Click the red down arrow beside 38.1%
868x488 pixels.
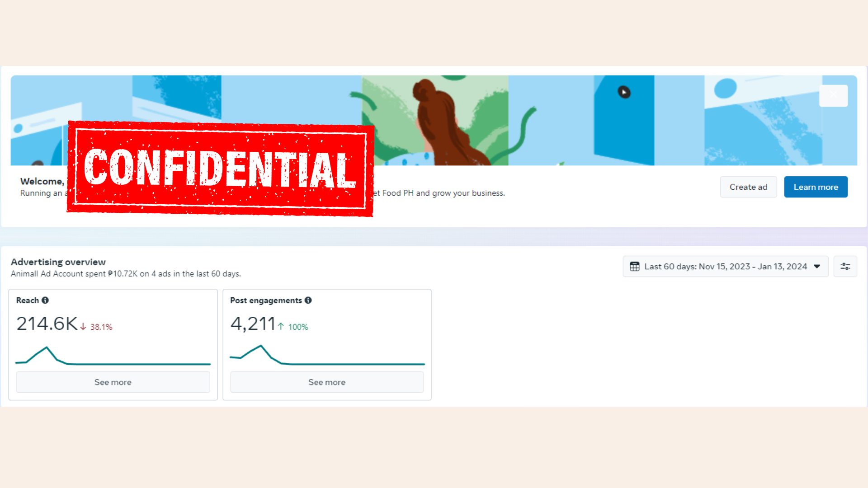(x=83, y=327)
